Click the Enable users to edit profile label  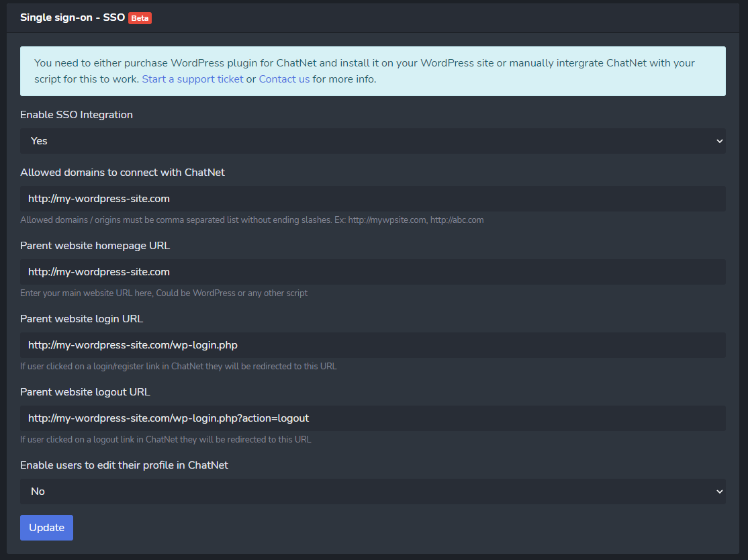click(x=124, y=465)
